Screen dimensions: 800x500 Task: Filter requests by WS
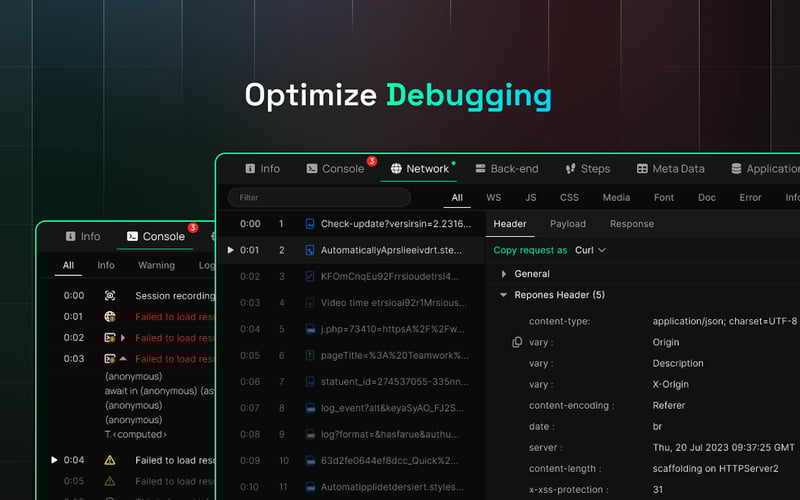(493, 197)
